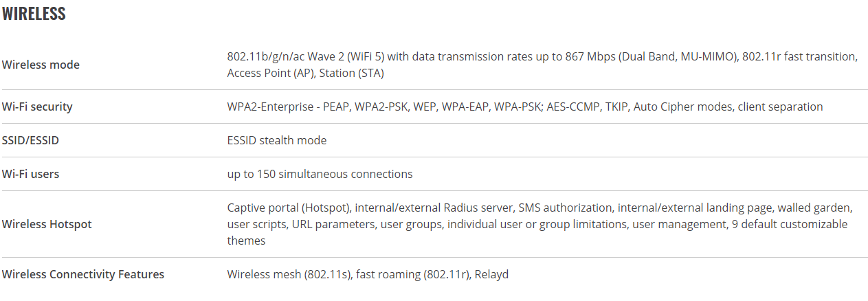Click the up to 150 simultaneous connections text
The image size is (868, 301).
click(320, 174)
